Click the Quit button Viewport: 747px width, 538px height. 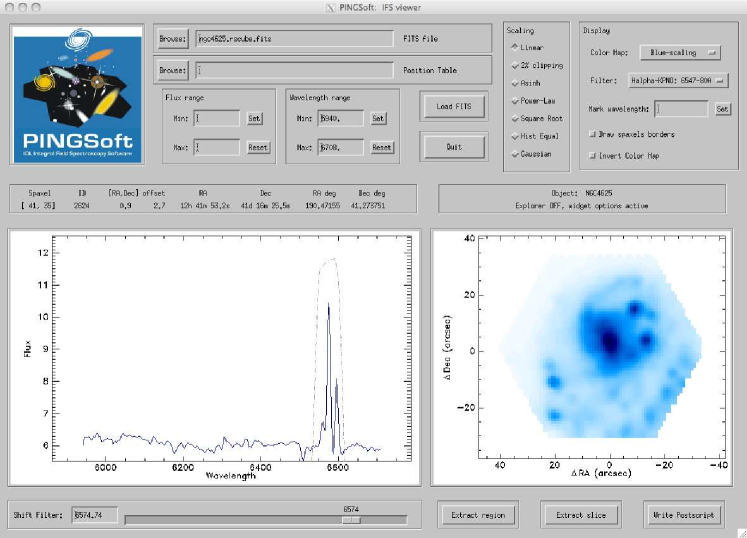pyautogui.click(x=453, y=146)
